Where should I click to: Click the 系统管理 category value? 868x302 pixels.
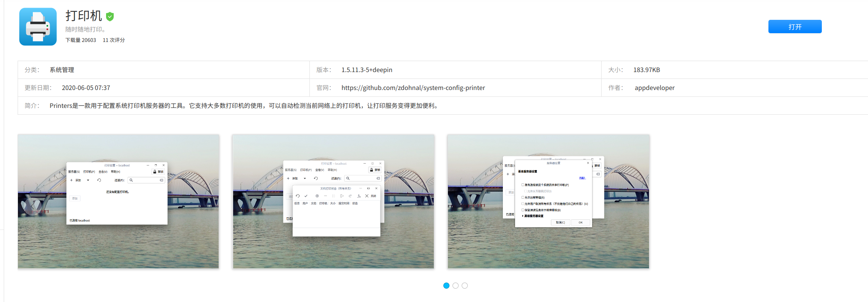click(62, 70)
